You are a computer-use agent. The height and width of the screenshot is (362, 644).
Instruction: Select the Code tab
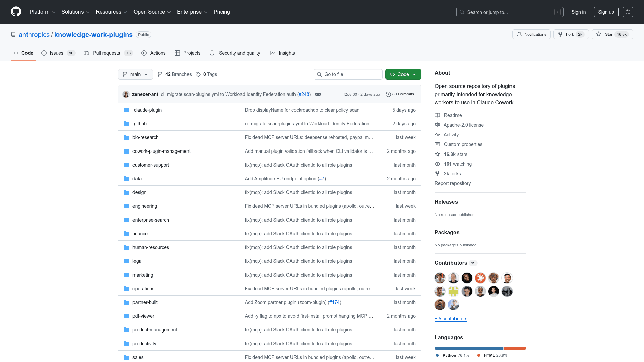pos(23,53)
